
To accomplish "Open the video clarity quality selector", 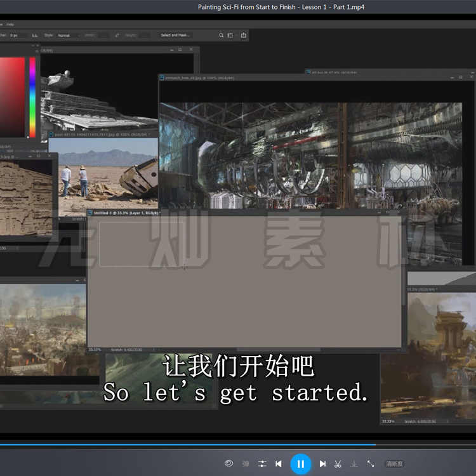I will pyautogui.click(x=394, y=464).
